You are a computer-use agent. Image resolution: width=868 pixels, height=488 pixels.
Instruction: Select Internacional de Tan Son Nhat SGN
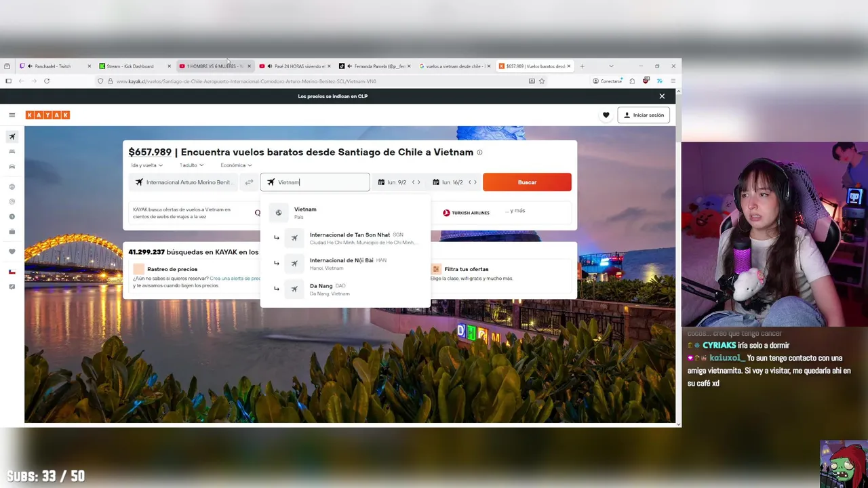[345, 238]
